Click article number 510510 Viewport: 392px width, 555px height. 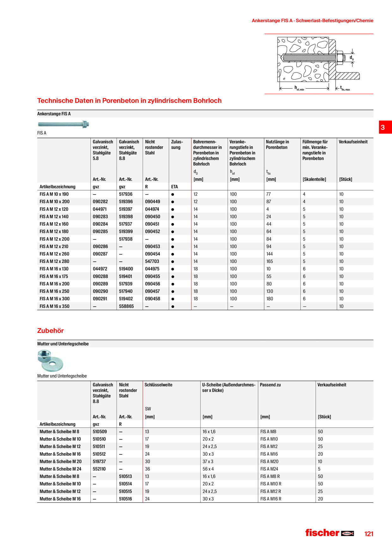click(99, 439)
